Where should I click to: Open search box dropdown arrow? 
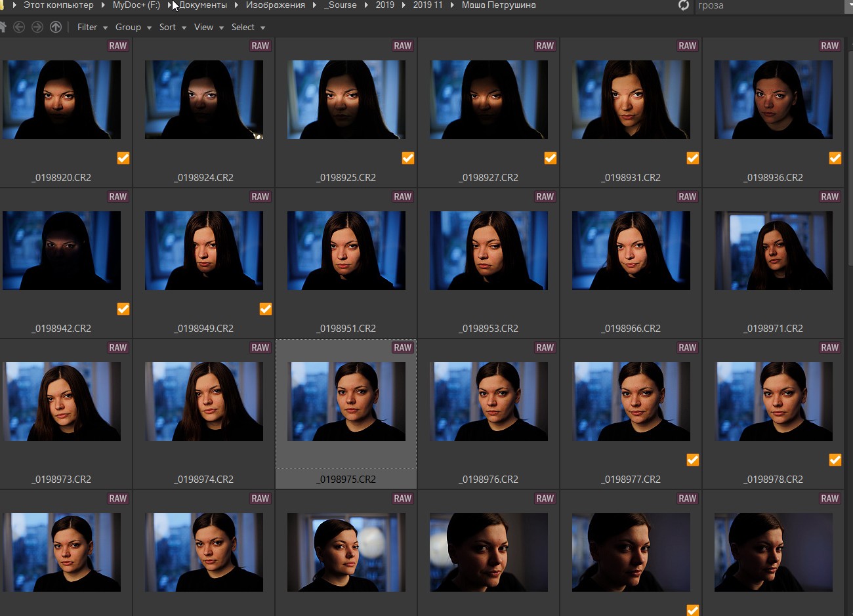coord(849,5)
